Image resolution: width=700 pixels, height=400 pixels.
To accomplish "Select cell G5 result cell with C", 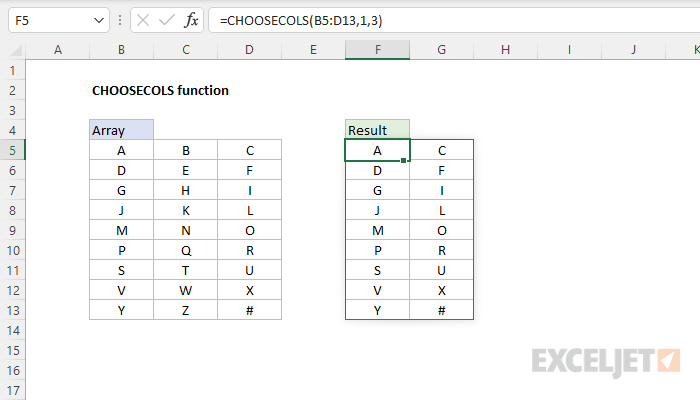I will pos(442,150).
